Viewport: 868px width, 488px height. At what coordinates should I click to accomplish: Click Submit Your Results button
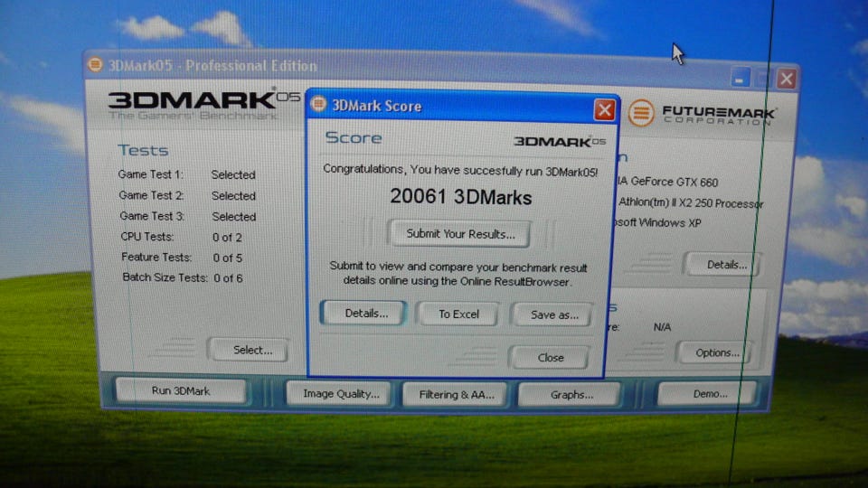(459, 233)
